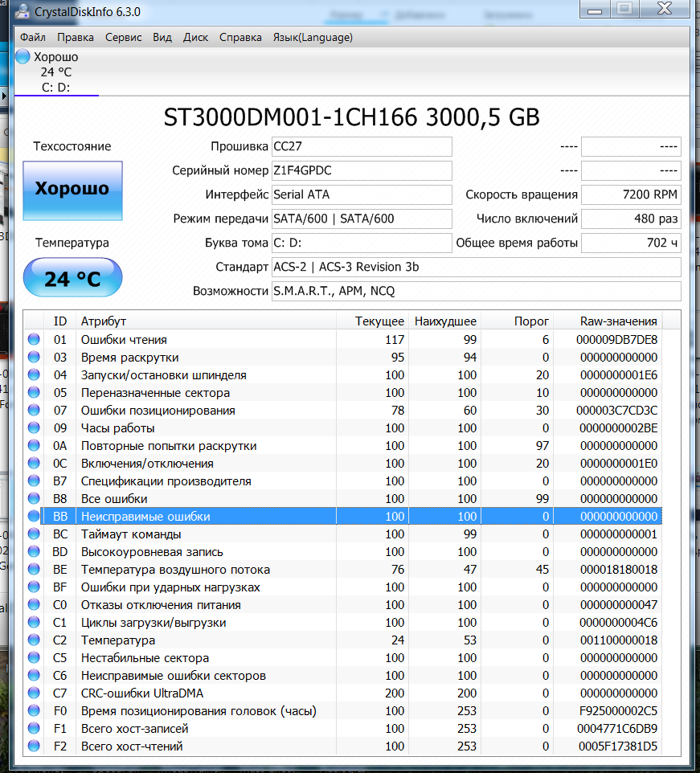Open the Язык(Language) menu
The height and width of the screenshot is (773, 700).
tap(313, 38)
